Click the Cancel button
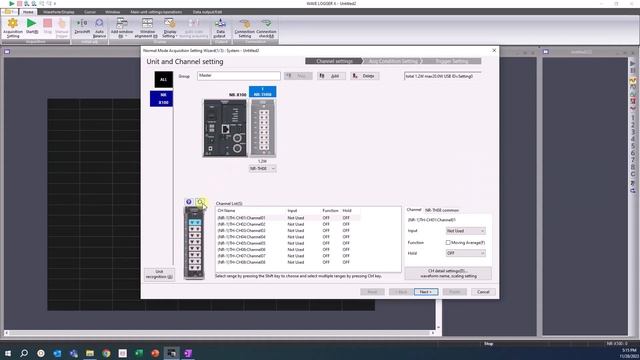The height and width of the screenshot is (360, 640). click(x=483, y=292)
